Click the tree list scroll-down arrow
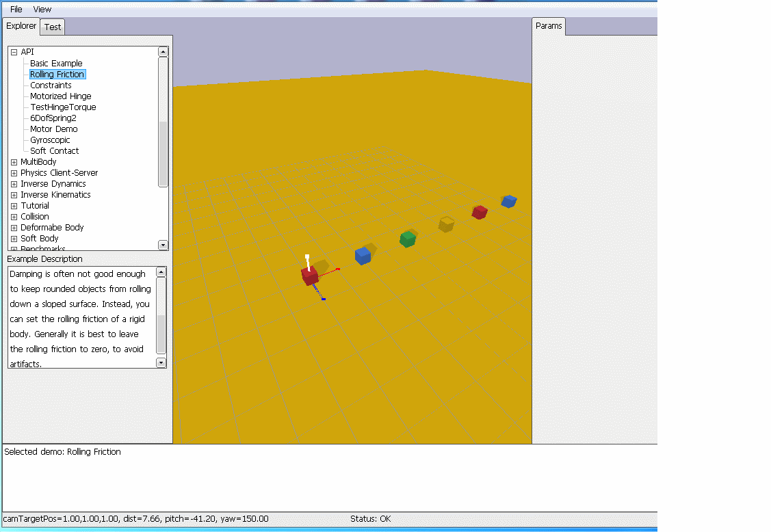The image size is (771, 532). (164, 245)
